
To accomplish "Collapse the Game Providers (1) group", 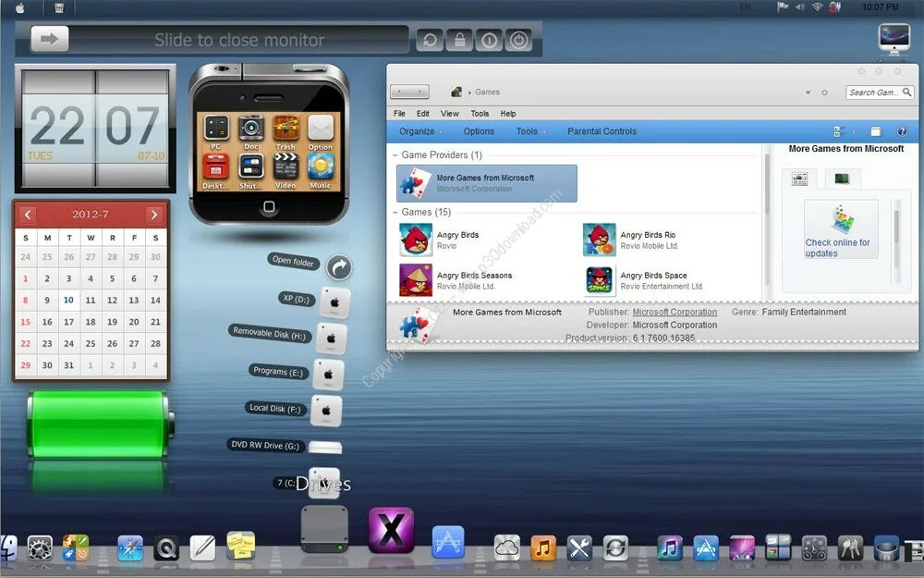I will coord(395,155).
